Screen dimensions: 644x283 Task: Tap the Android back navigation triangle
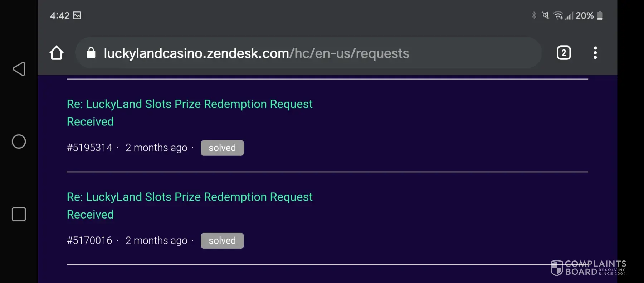[x=19, y=69]
